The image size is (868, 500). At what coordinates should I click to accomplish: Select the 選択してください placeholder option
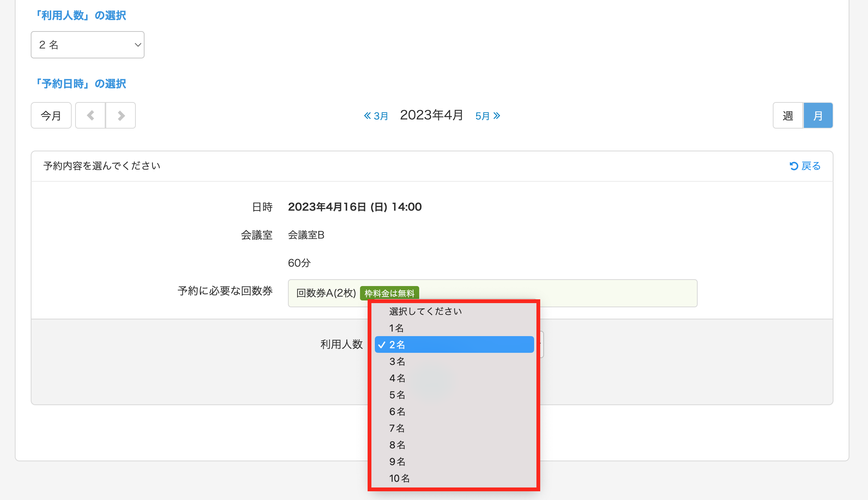coord(425,311)
